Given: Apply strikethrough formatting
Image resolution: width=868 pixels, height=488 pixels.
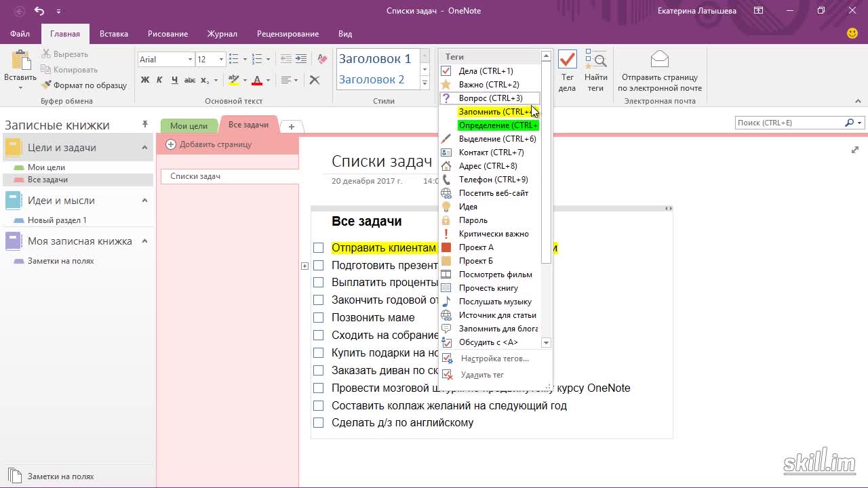Looking at the screenshot, I should point(190,80).
